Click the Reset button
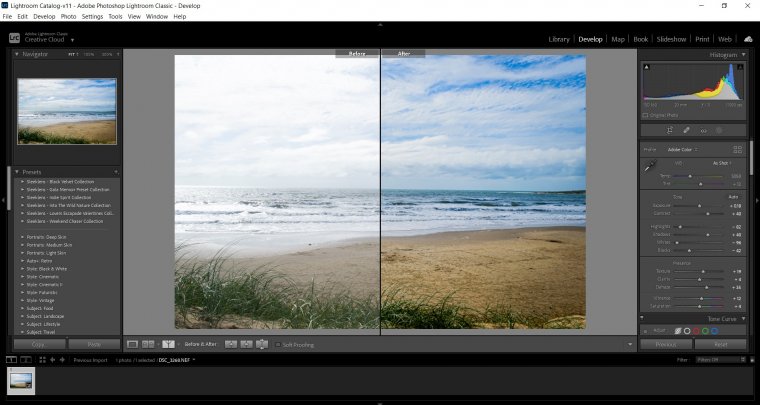The image size is (760, 405). point(721,344)
